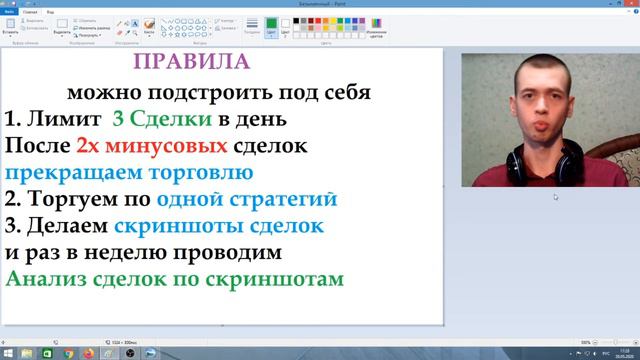Click the clock in system tray

624,353
